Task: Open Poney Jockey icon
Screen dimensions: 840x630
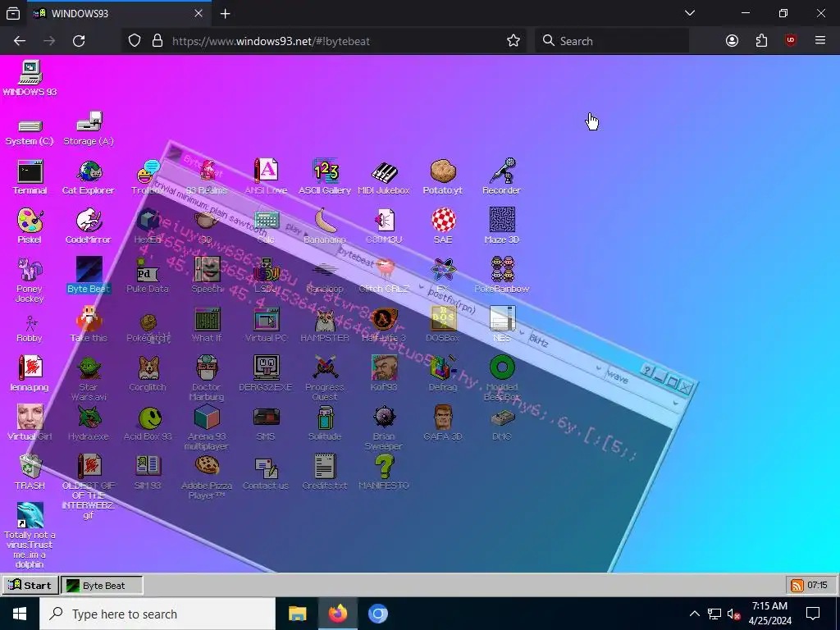Action: point(30,269)
